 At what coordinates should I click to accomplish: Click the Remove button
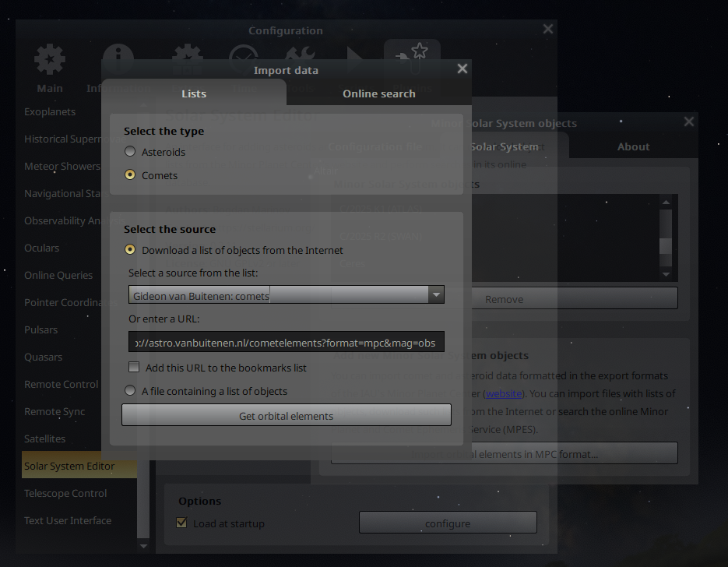tap(505, 299)
